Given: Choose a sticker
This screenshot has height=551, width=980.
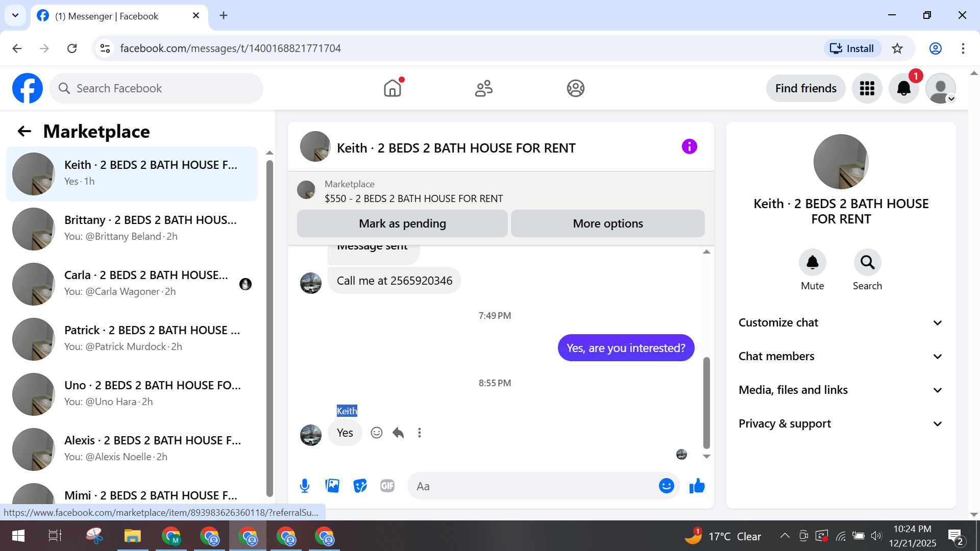Looking at the screenshot, I should click(360, 486).
